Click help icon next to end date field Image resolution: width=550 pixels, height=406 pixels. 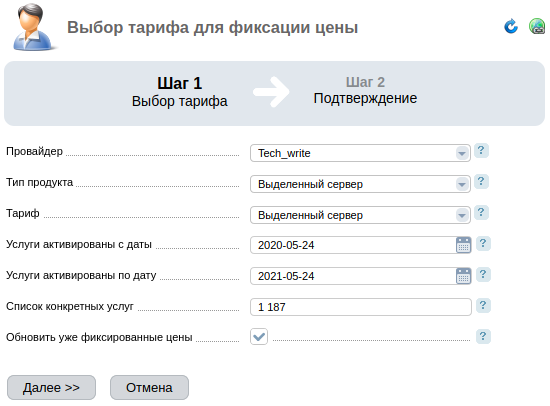point(483,274)
